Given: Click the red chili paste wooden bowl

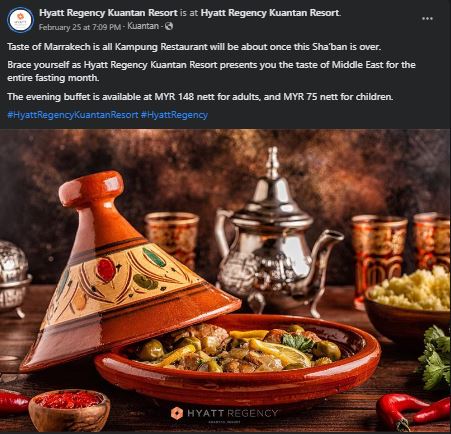Looking at the screenshot, I should 69,410.
